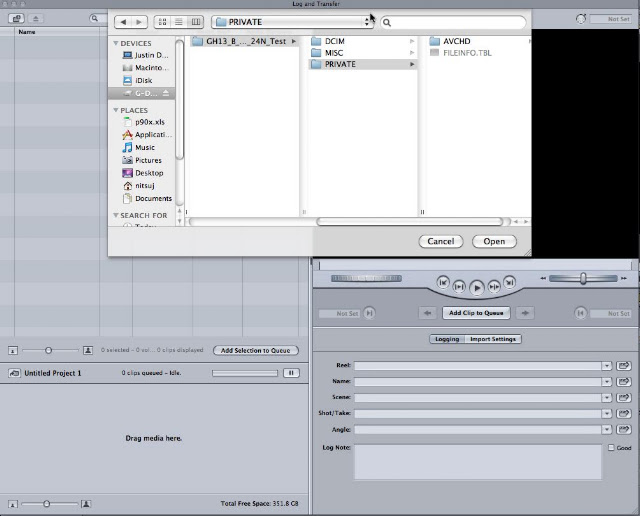The image size is (640, 516).
Task: Click Add Selection to Queue
Action: 256,350
